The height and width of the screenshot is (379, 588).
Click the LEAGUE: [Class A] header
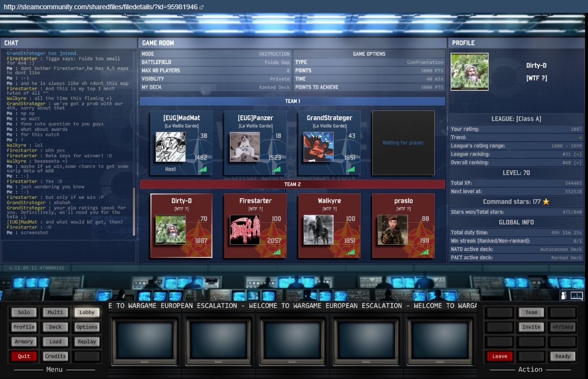pyautogui.click(x=516, y=119)
